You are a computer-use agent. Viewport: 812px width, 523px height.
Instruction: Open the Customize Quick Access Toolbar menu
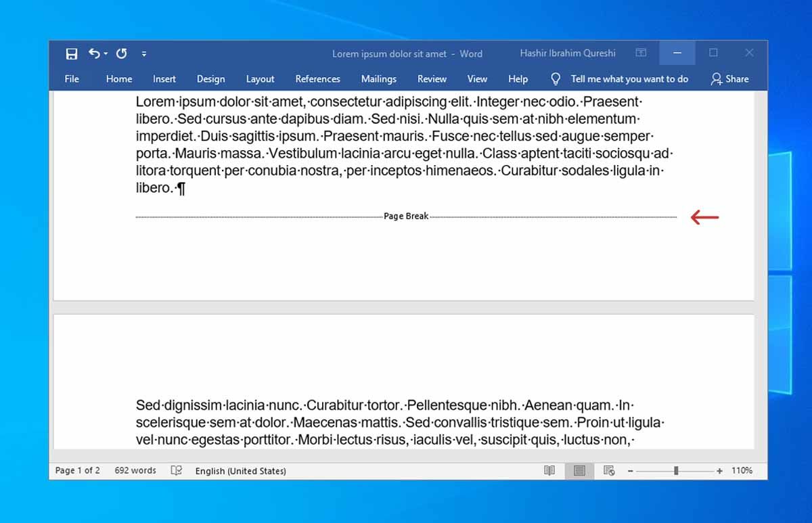tap(144, 53)
